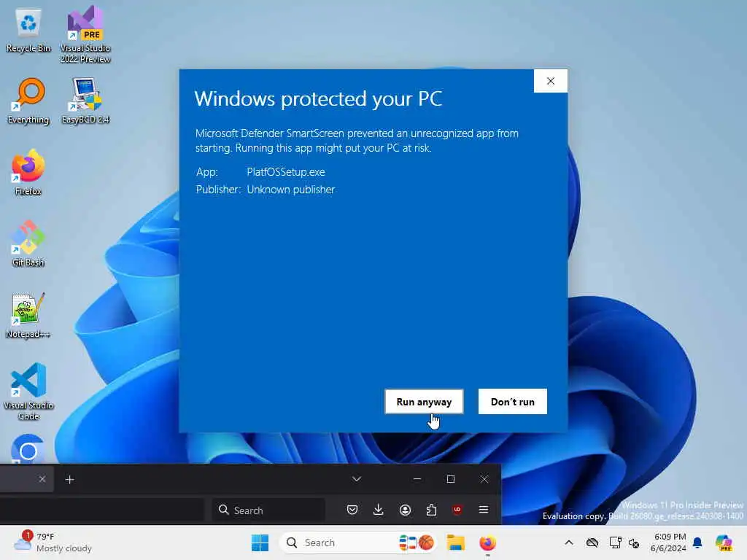Open Copilot Preview icon in taskbar corner

click(x=724, y=542)
